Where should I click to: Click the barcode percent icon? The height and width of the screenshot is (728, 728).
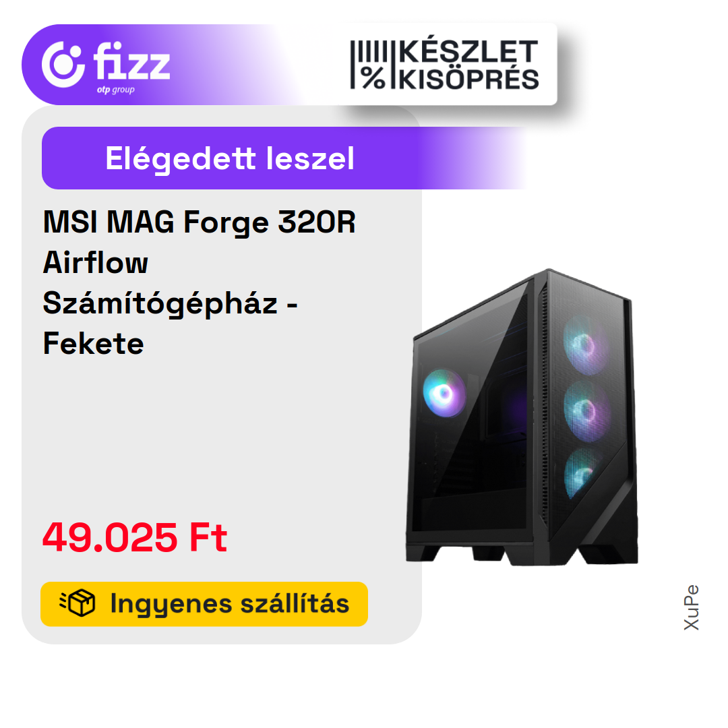click(369, 65)
